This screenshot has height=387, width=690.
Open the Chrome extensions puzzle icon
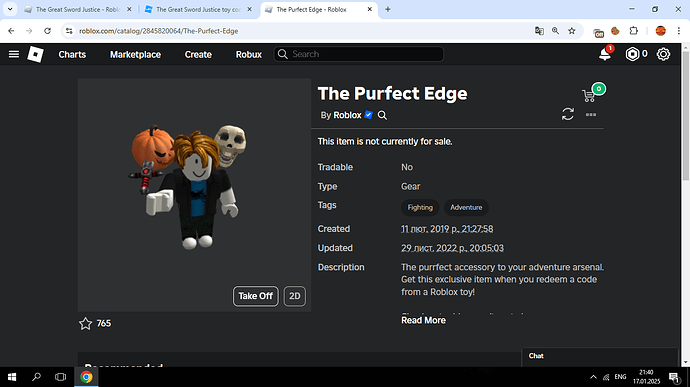coord(634,31)
